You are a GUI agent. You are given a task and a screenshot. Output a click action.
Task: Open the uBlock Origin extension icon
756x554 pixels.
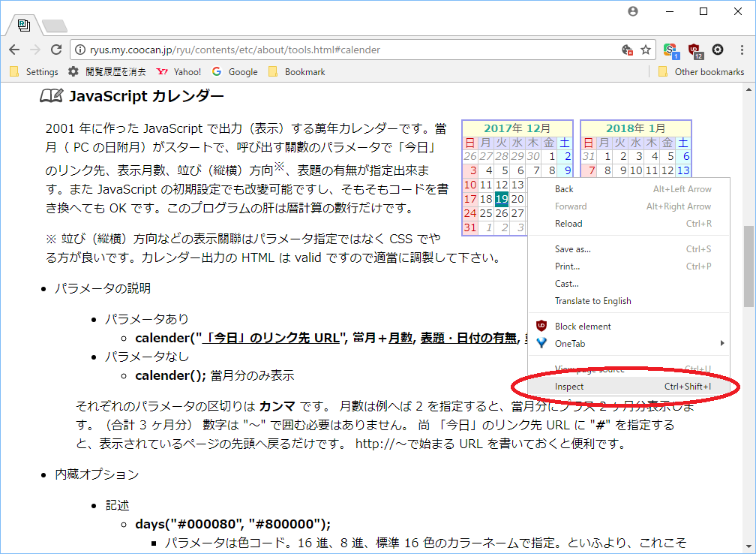pyautogui.click(x=694, y=50)
